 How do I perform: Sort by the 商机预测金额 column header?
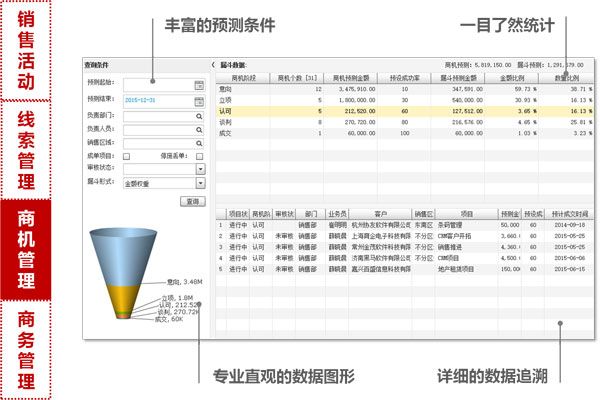351,76
